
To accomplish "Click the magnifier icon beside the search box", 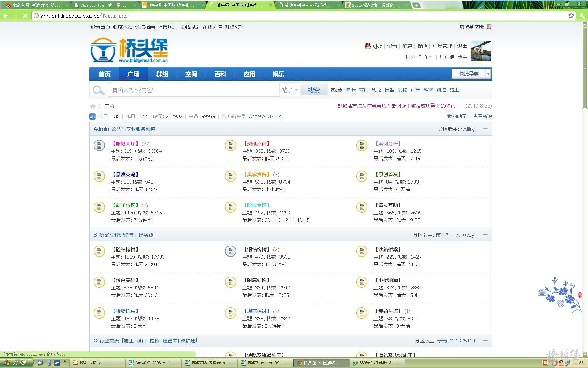I will click(x=98, y=90).
